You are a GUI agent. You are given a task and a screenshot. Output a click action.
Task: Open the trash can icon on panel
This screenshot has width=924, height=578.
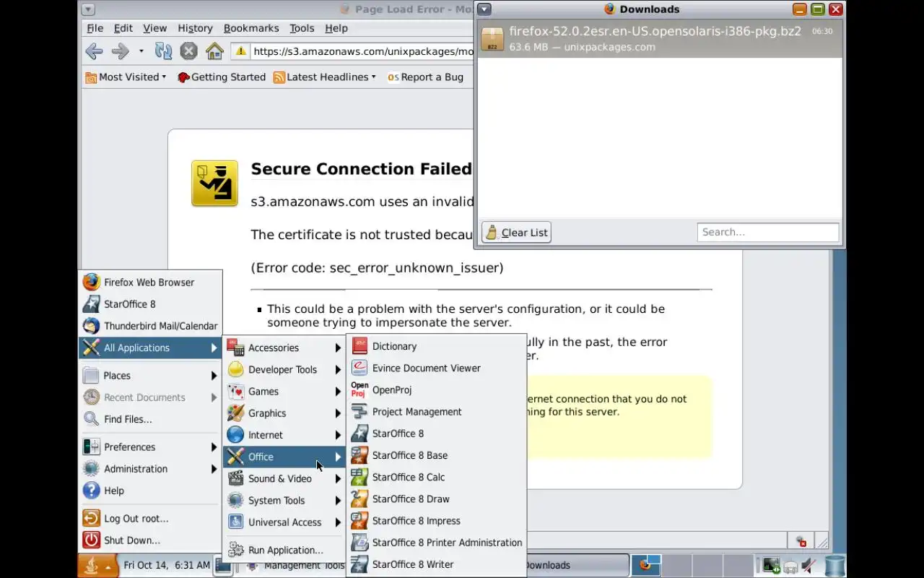click(x=834, y=566)
